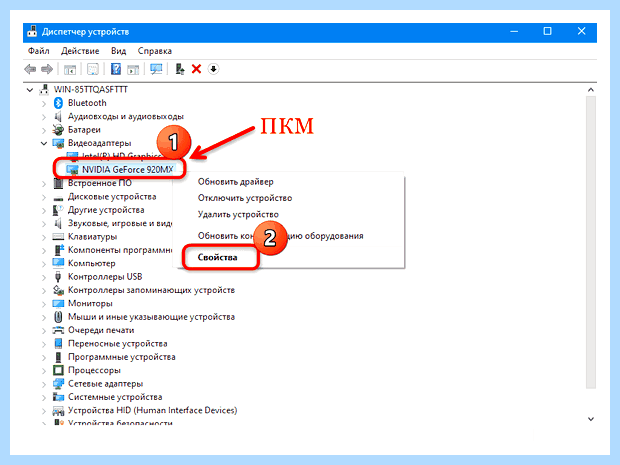The height and width of the screenshot is (465, 620).
Task: Click the scrollbar up arrow
Action: coord(591,90)
